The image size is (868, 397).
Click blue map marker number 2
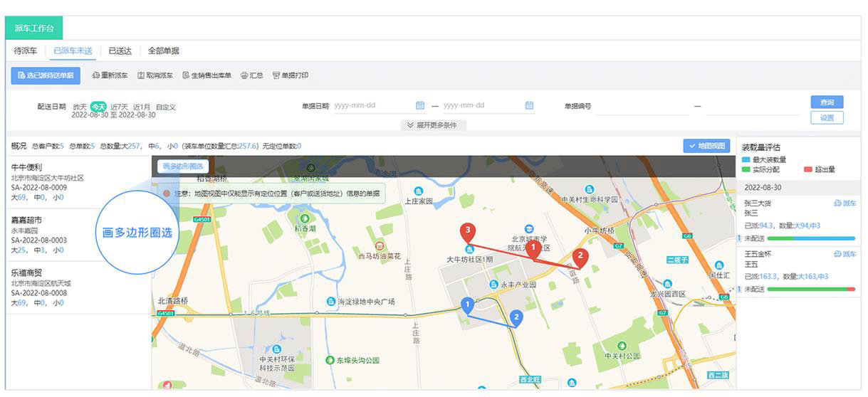click(x=516, y=317)
